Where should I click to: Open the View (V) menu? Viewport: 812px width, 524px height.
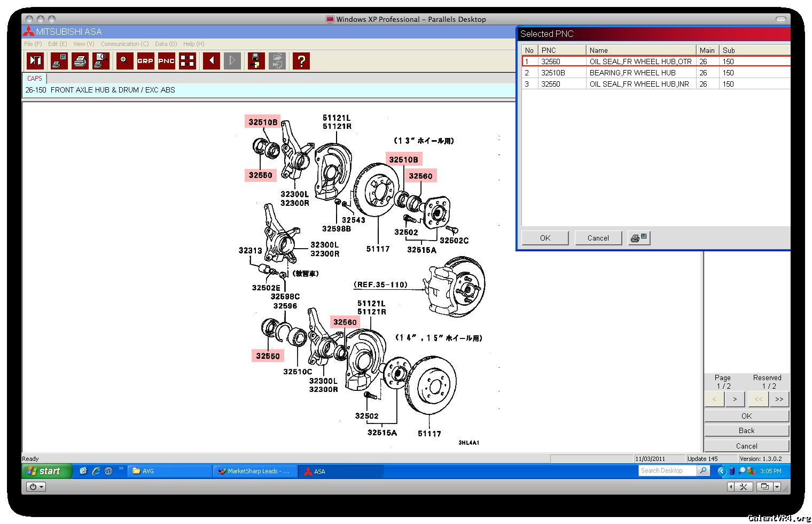click(x=83, y=44)
